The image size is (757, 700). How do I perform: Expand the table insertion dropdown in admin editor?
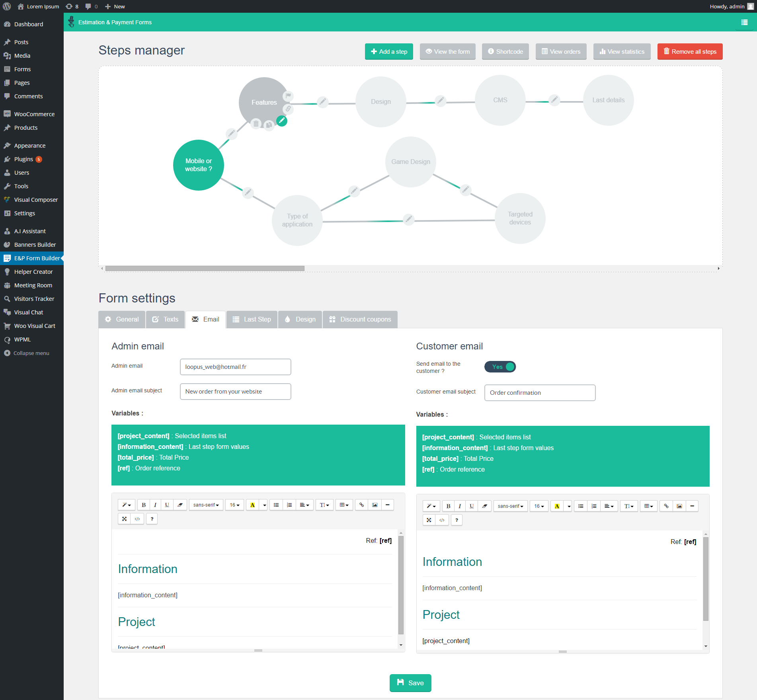point(344,505)
